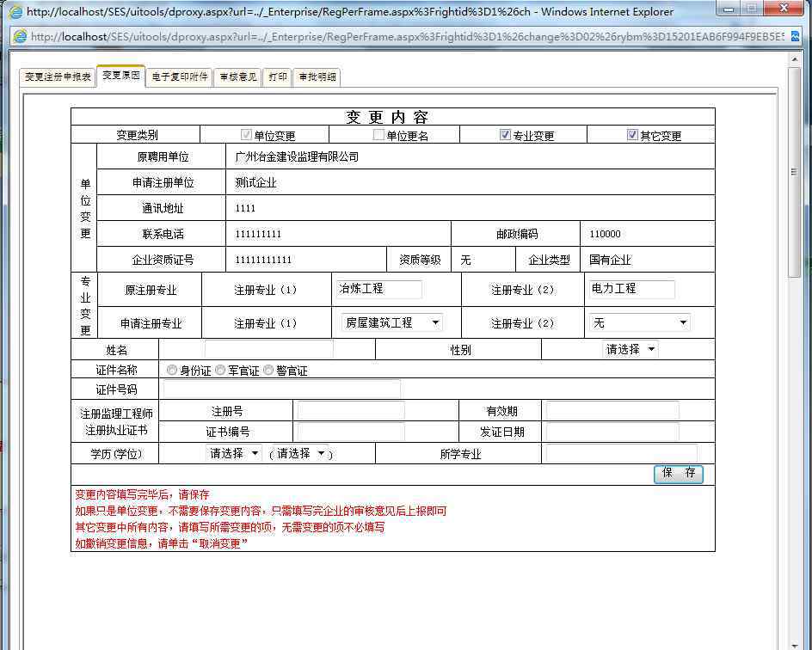Click the 资质等级 value 无
This screenshot has width=812, height=650.
(x=465, y=260)
